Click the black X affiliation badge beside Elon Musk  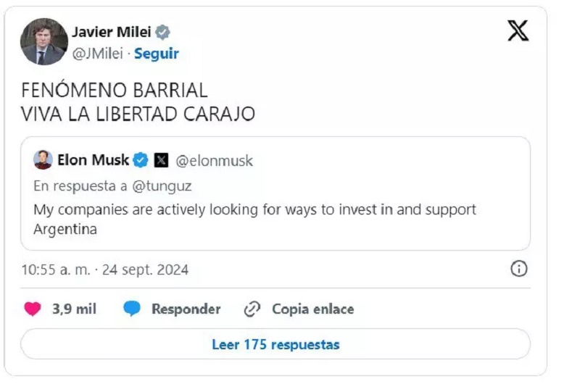(161, 160)
